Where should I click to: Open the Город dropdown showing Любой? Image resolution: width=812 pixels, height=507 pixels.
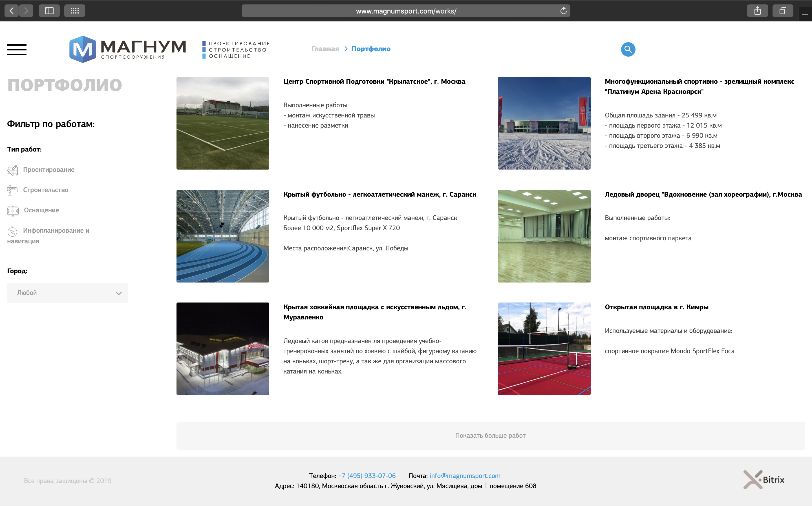click(x=68, y=293)
